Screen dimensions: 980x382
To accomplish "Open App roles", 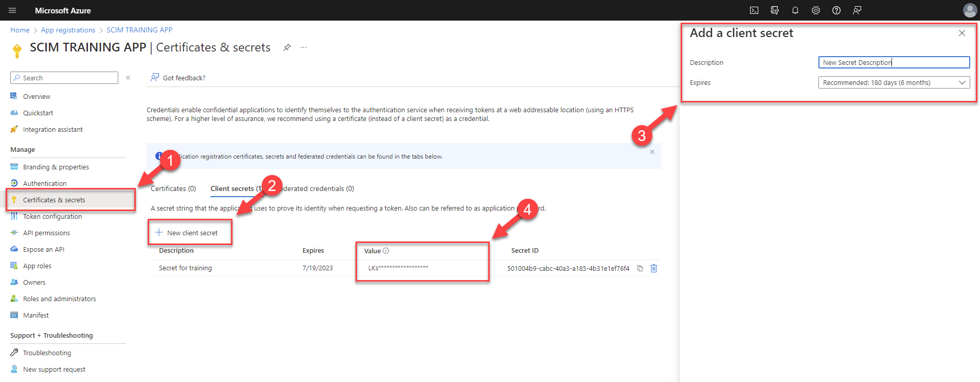I will 37,266.
